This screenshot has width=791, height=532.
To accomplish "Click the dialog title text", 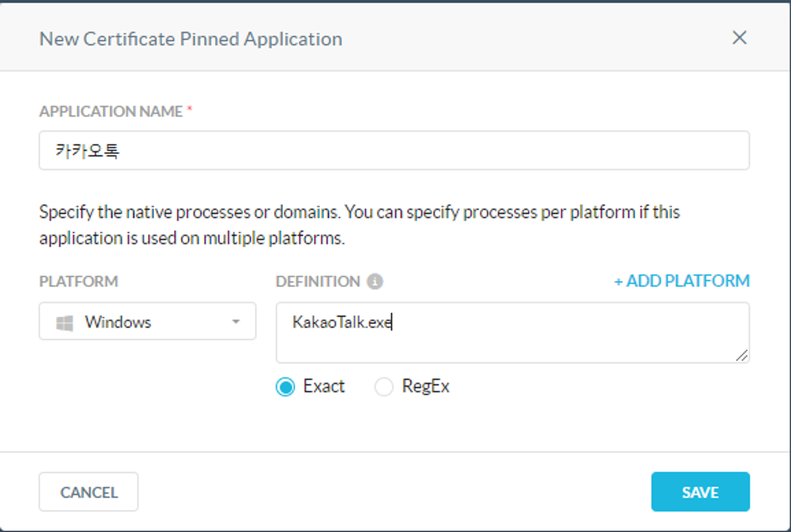I will [191, 39].
